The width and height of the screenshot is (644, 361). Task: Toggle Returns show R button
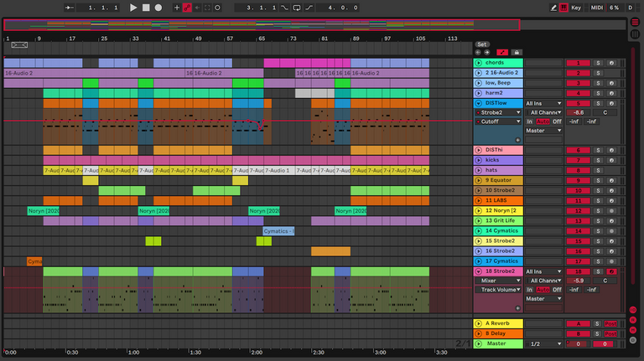(633, 320)
